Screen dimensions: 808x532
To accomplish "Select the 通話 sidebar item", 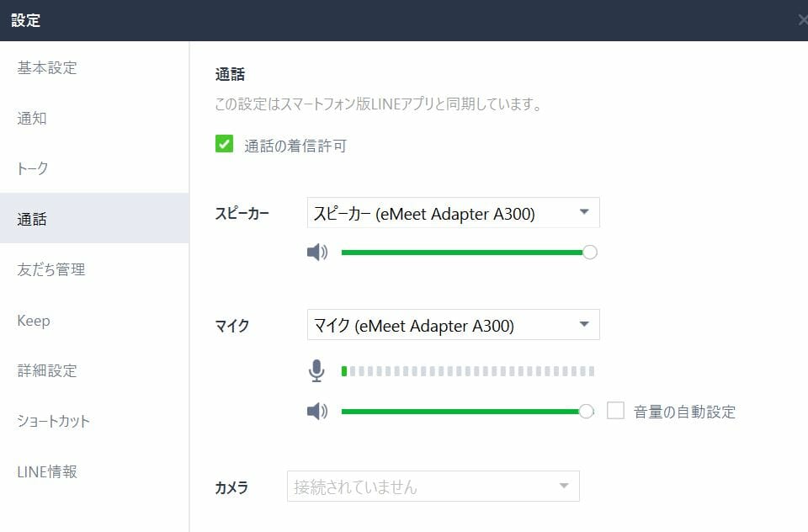I will tap(32, 220).
